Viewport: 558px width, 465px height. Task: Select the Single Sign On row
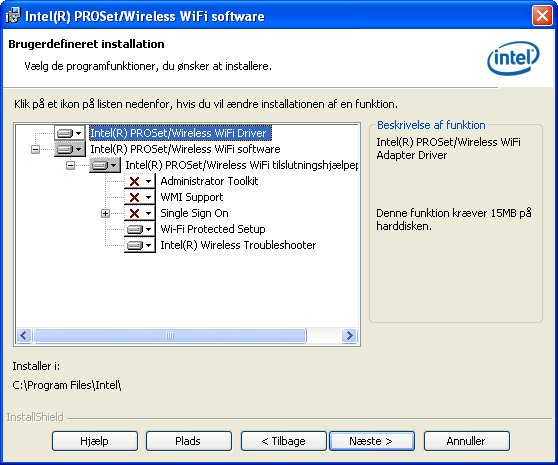coord(194,213)
